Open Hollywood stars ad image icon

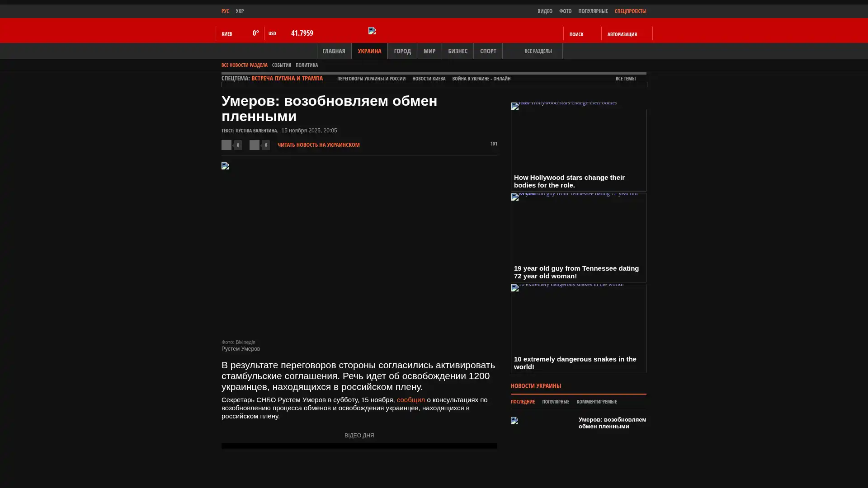tap(515, 106)
